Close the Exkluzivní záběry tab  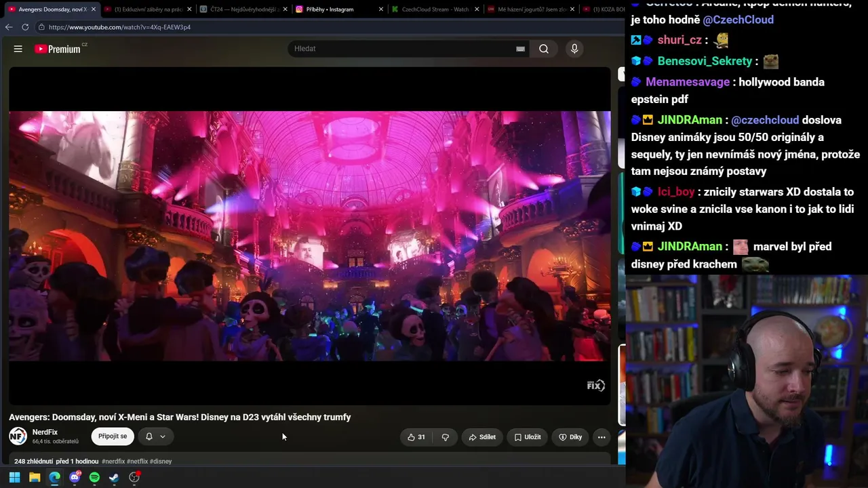pyautogui.click(x=189, y=9)
